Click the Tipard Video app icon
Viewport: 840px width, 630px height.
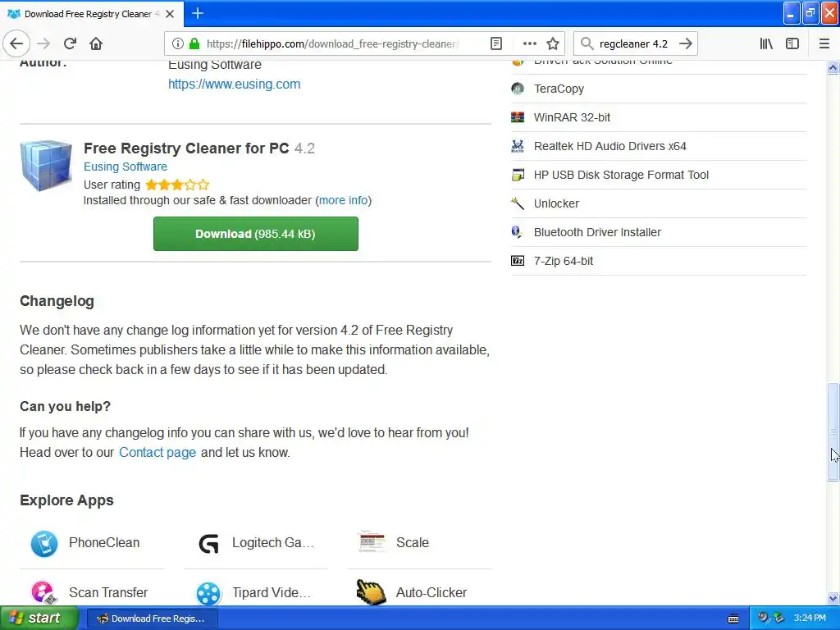pos(208,593)
